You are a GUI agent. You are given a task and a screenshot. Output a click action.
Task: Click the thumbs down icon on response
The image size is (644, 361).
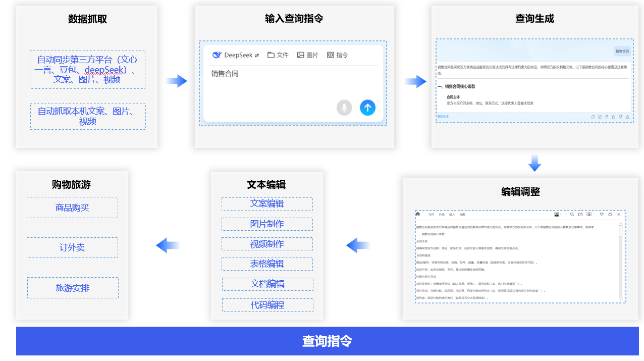pos(621,117)
